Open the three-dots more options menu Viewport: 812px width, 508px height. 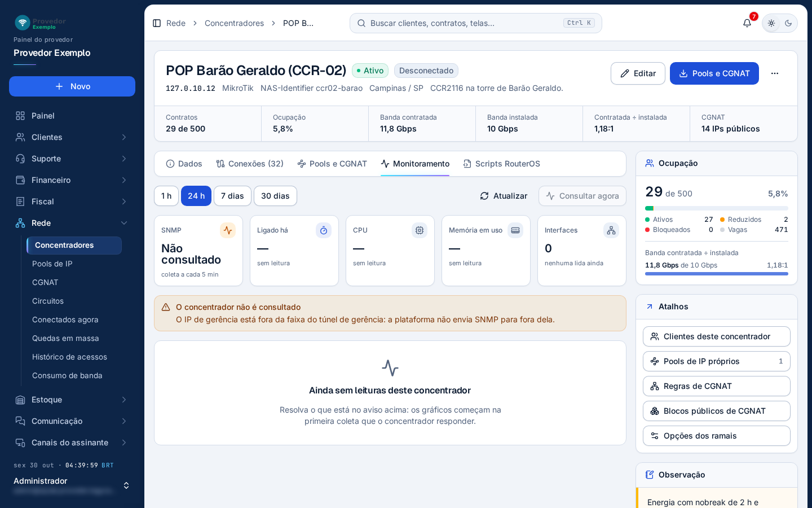click(x=775, y=73)
